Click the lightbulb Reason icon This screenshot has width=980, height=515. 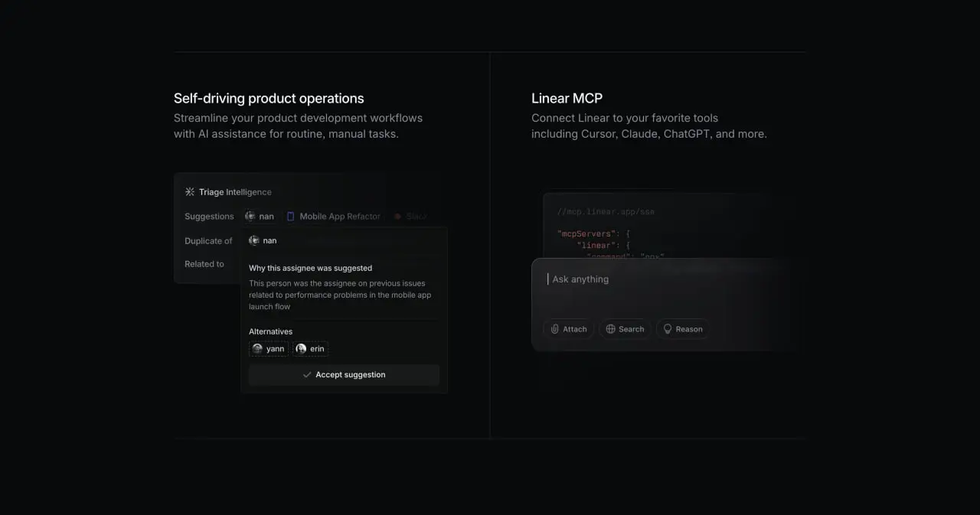tap(667, 329)
